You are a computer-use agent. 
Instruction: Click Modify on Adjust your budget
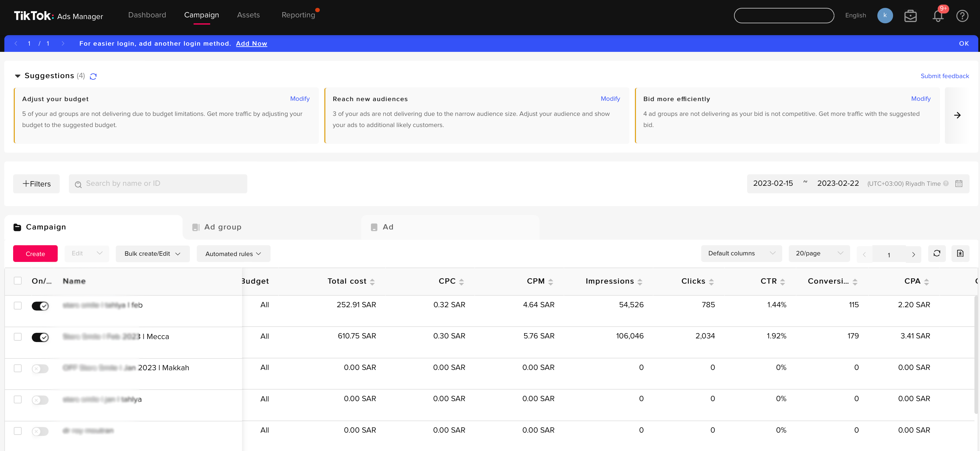(300, 99)
